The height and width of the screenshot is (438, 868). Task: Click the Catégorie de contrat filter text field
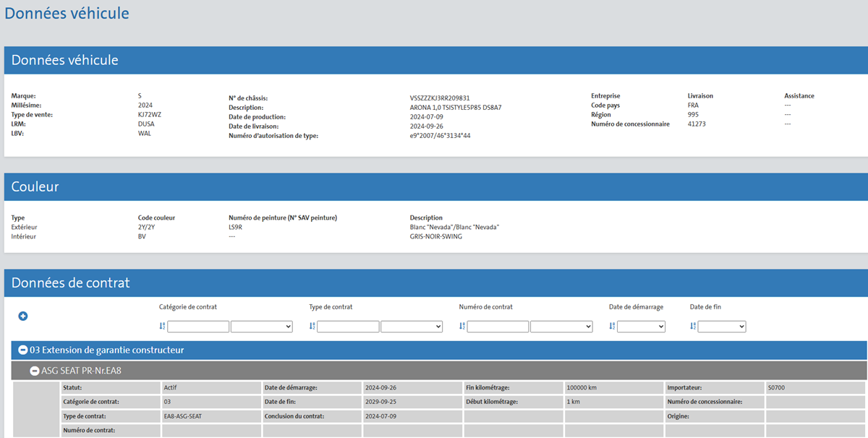coord(198,327)
